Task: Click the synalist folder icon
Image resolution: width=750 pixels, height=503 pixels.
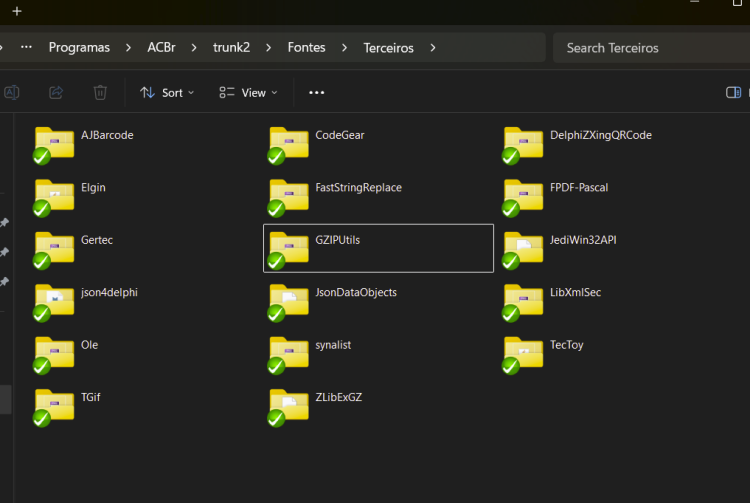Action: (288, 355)
